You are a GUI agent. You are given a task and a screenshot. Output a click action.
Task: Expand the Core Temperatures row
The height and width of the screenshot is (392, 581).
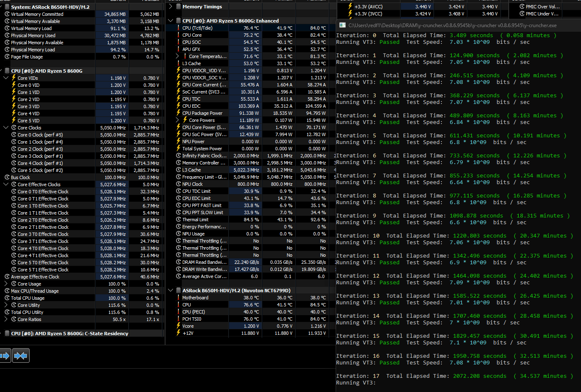[177, 56]
